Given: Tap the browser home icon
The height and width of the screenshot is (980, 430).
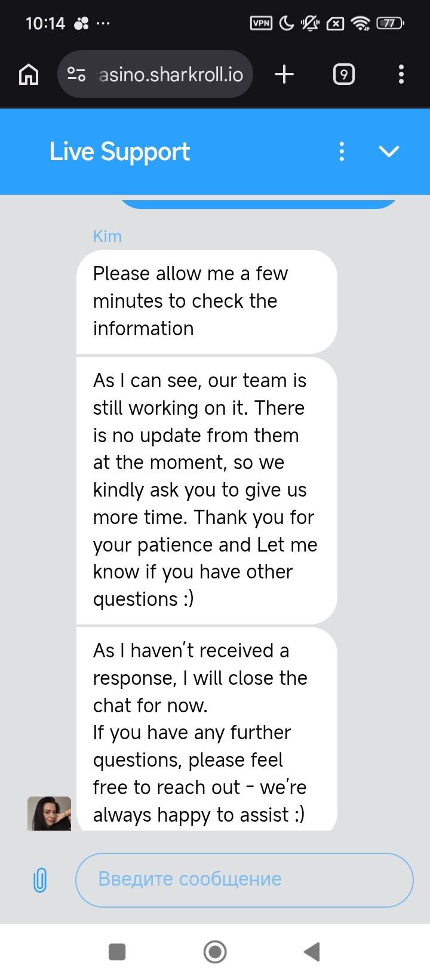Looking at the screenshot, I should click(x=29, y=75).
